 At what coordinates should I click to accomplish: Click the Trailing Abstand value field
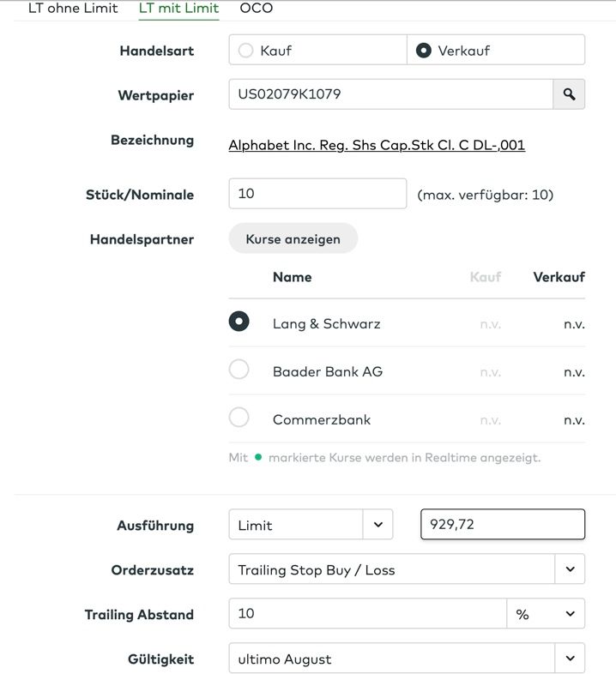pos(368,614)
